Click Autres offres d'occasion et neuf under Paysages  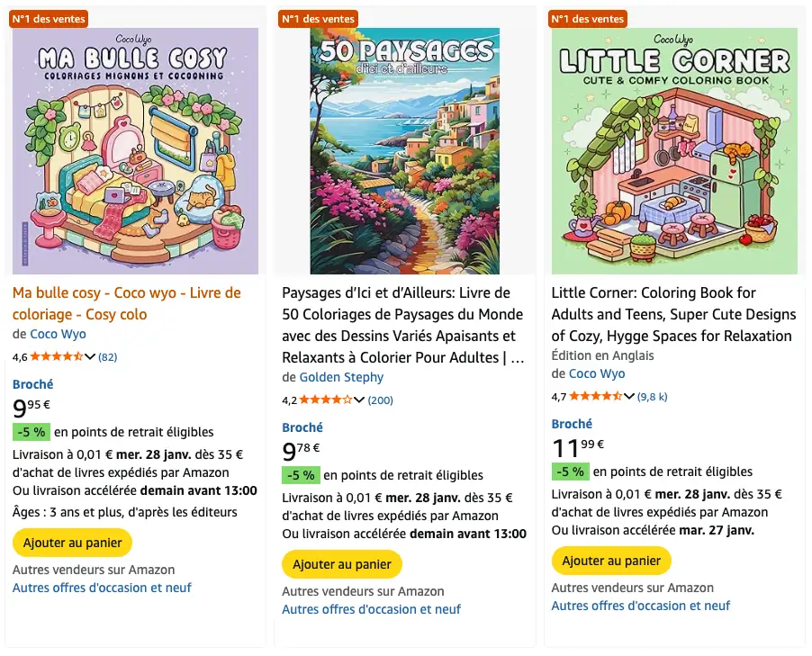[372, 609]
